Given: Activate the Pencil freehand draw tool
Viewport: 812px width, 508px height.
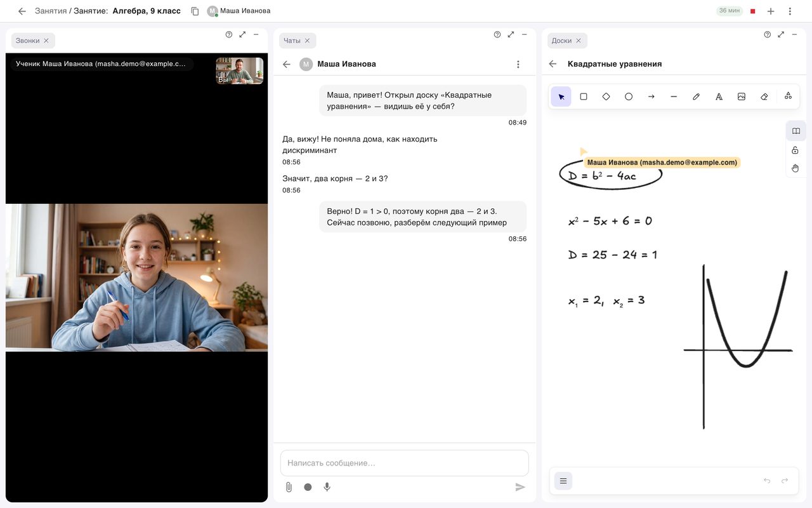Looking at the screenshot, I should 696,97.
